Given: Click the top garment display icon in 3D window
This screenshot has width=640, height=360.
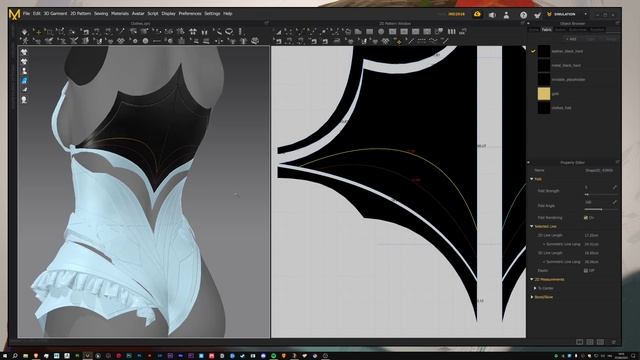Looking at the screenshot, I should 24,52.
